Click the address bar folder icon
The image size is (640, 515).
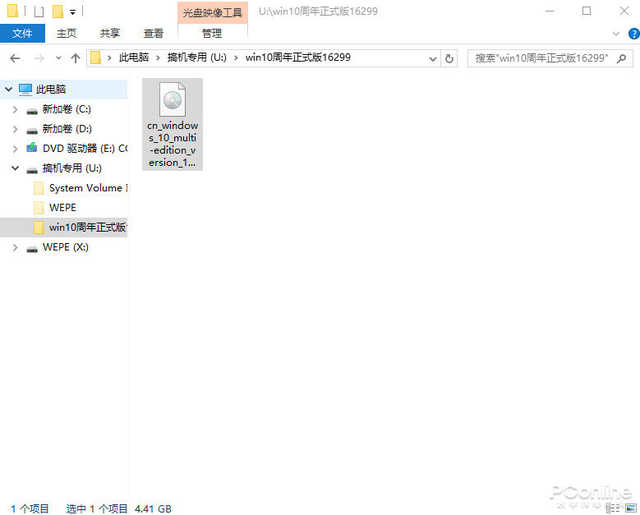point(96,58)
